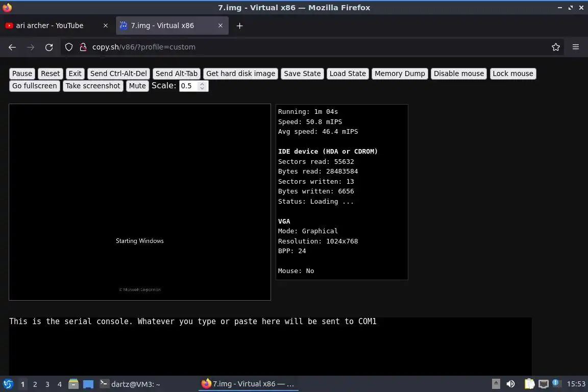The height and width of the screenshot is (392, 588).
Task: Click the clipboard tray icon
Action: coord(529,384)
